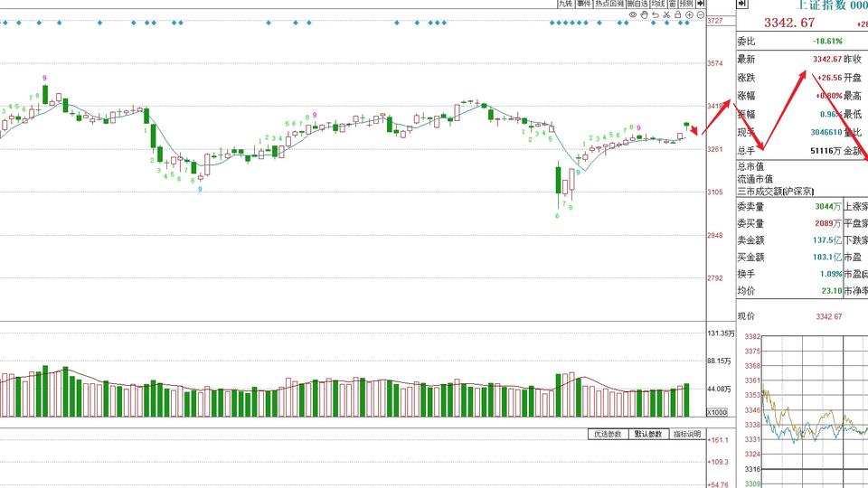Click the undo arrow icon
The image size is (868, 488).
[656, 15]
